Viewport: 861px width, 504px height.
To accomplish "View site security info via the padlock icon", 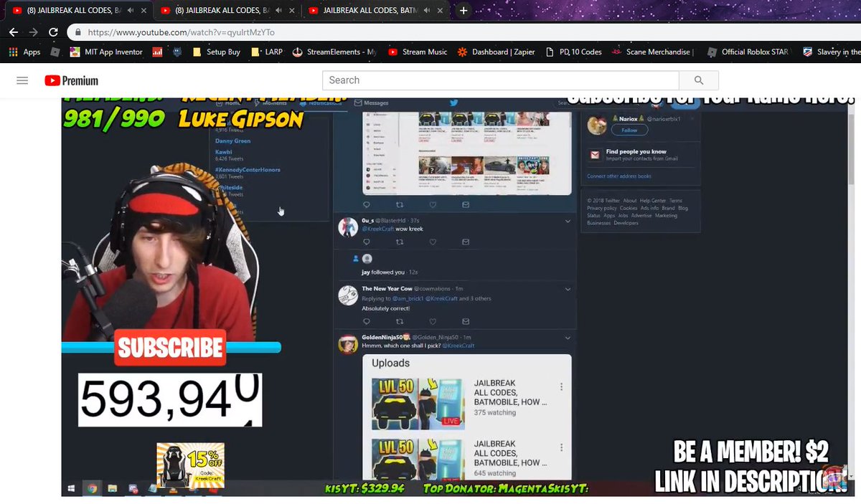I will pyautogui.click(x=77, y=32).
